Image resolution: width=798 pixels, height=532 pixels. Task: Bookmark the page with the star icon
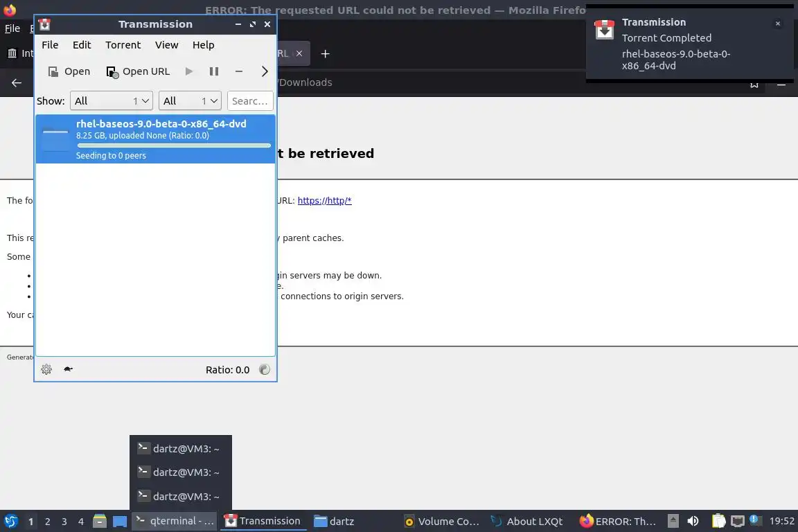coord(754,85)
